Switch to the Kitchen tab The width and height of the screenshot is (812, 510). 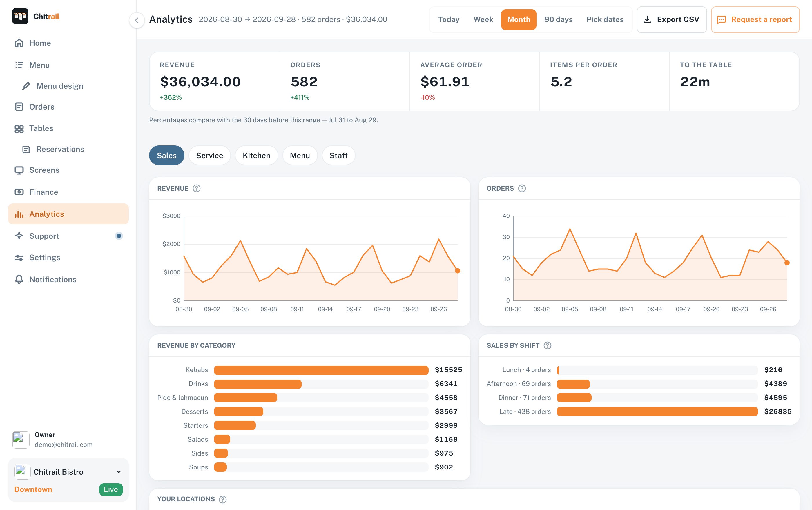click(257, 156)
